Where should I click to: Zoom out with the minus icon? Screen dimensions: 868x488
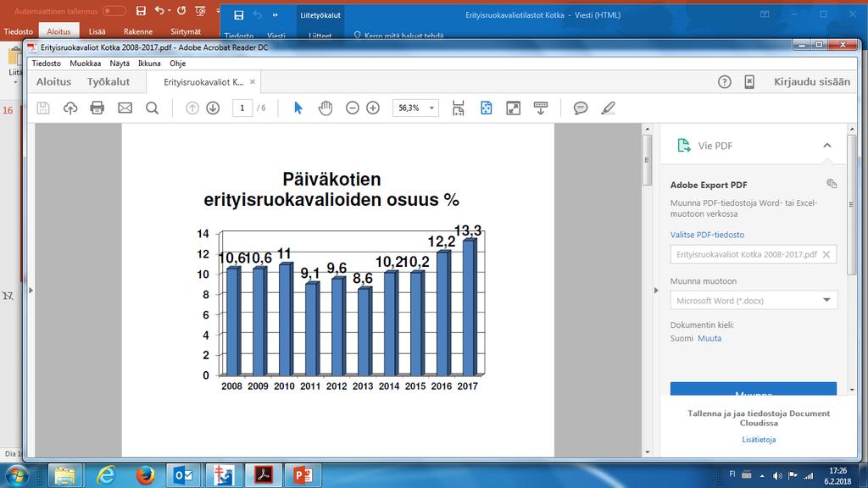pyautogui.click(x=353, y=108)
